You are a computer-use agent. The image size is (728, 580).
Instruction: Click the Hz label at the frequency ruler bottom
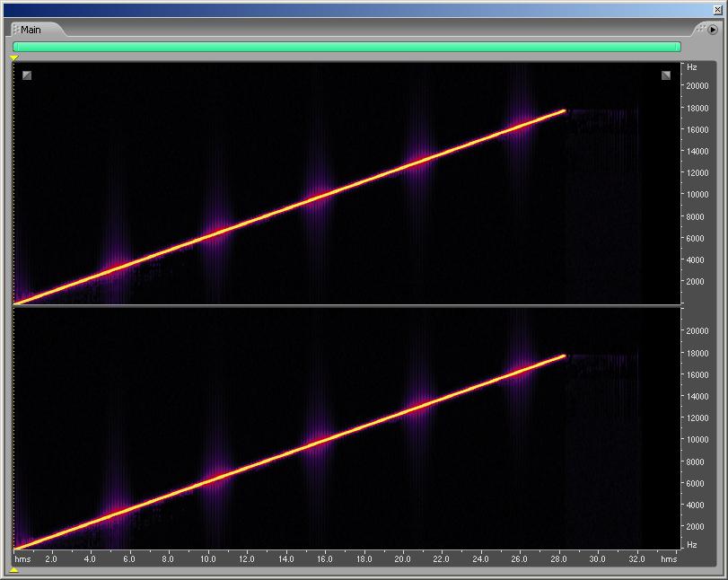tap(692, 545)
